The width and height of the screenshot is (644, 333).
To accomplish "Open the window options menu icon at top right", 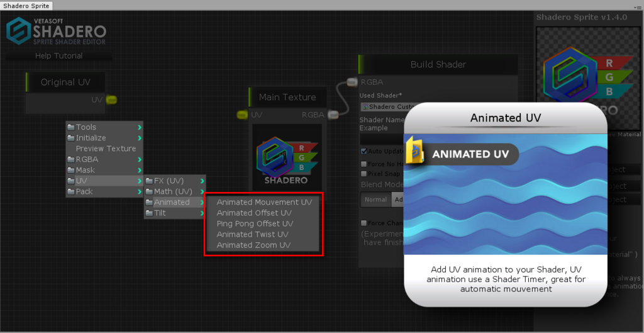I will pyautogui.click(x=639, y=7).
